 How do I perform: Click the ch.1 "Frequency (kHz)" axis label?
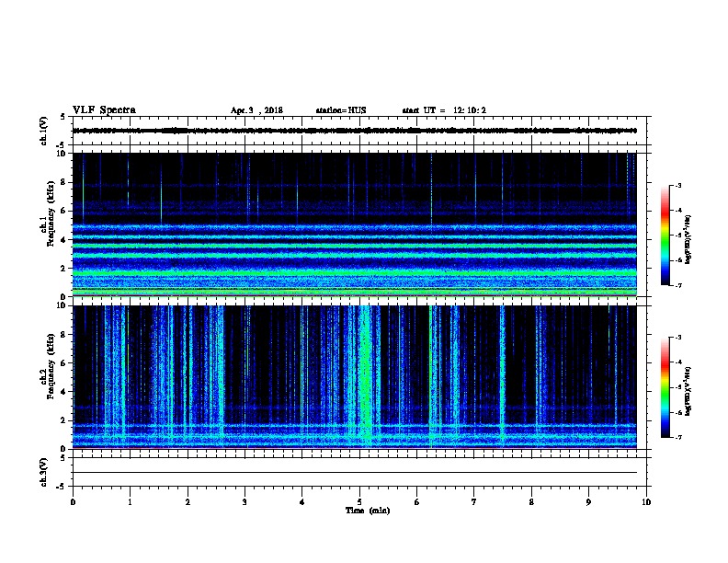click(51, 213)
